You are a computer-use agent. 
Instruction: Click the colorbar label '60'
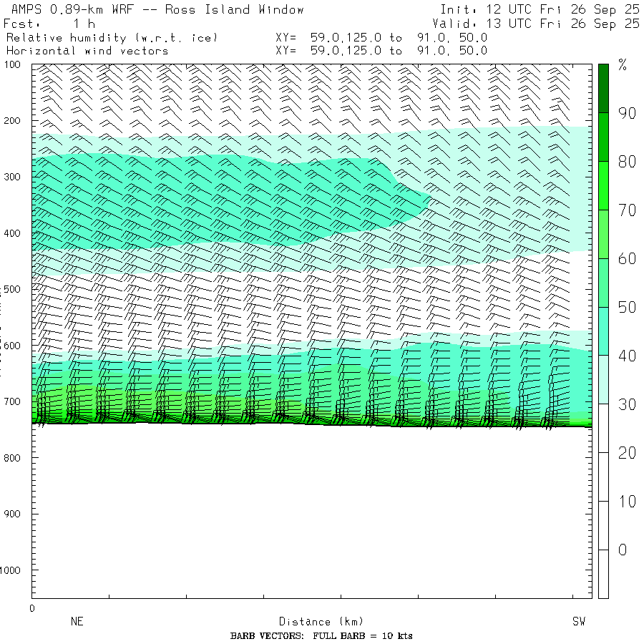[627, 259]
